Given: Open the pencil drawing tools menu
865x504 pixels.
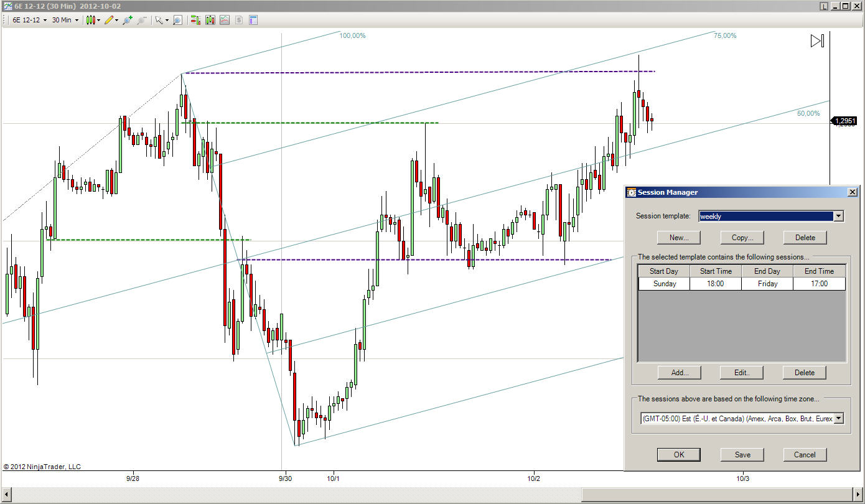Looking at the screenshot, I should pyautogui.click(x=111, y=20).
